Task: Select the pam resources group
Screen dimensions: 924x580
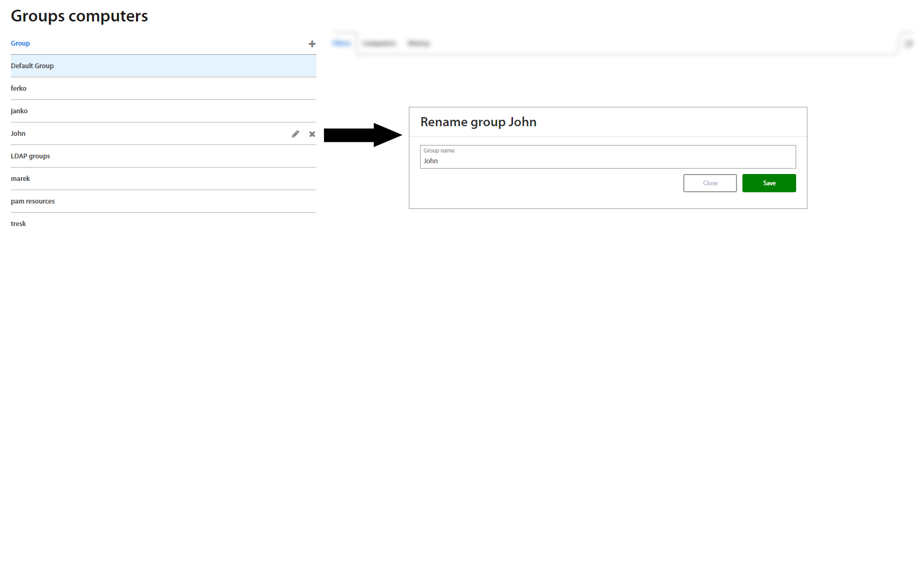Action: pyautogui.click(x=33, y=201)
